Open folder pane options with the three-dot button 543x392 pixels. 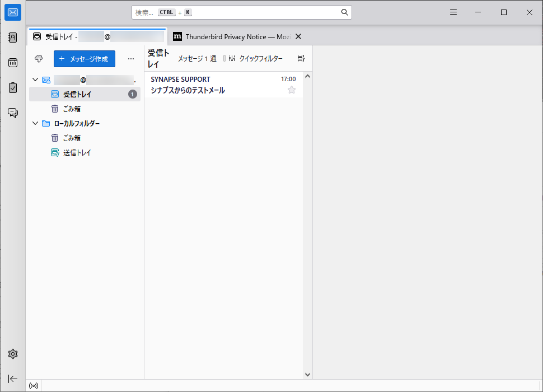click(x=131, y=59)
